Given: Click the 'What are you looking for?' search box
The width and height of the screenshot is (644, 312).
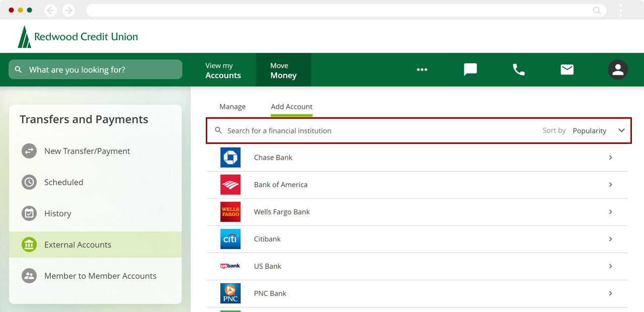Looking at the screenshot, I should (96, 69).
